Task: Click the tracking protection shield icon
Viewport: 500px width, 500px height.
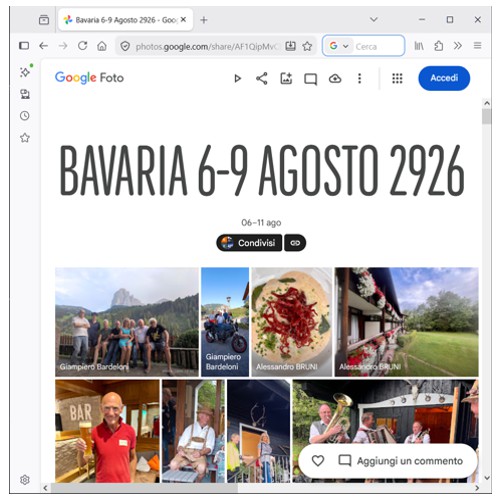Action: (x=125, y=46)
